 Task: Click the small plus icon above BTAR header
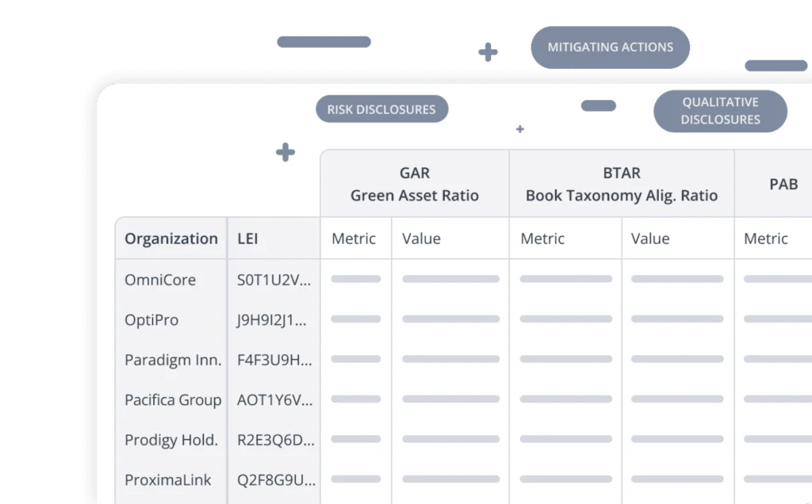pos(520,128)
